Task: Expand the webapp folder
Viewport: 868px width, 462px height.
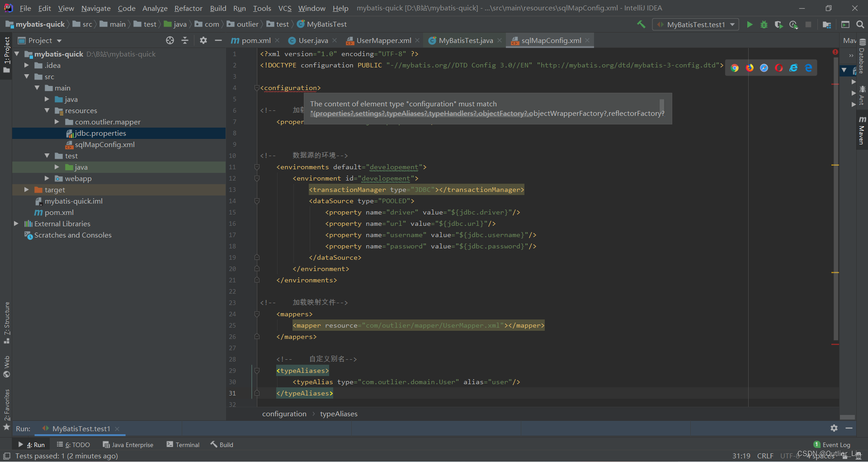Action: pos(47,178)
